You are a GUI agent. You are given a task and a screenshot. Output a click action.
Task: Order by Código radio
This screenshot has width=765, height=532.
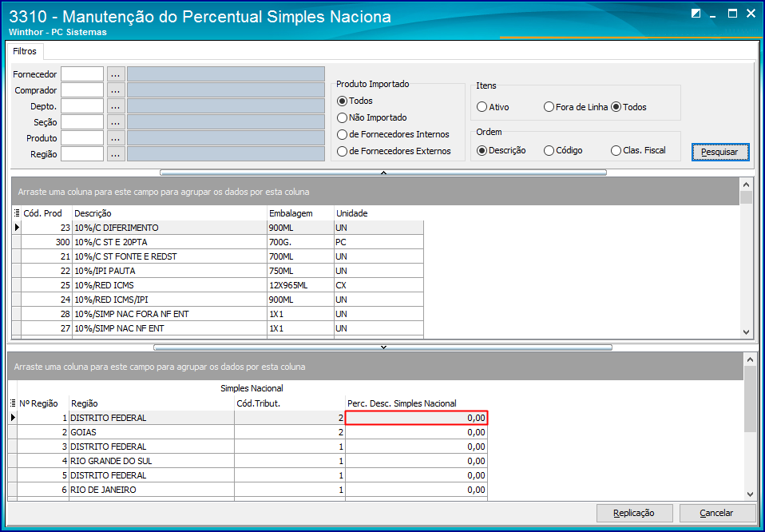pyautogui.click(x=563, y=150)
